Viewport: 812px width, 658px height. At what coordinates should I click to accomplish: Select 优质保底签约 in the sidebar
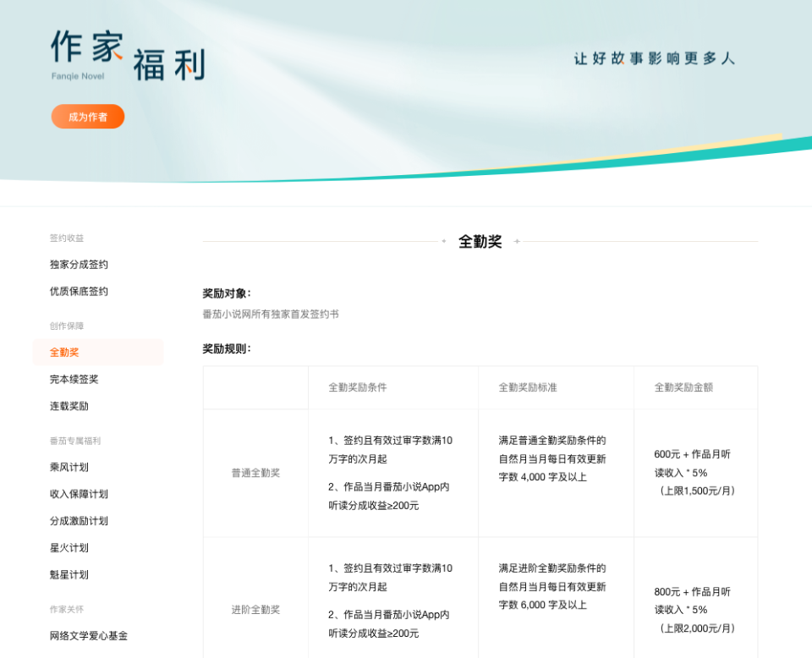[77, 291]
